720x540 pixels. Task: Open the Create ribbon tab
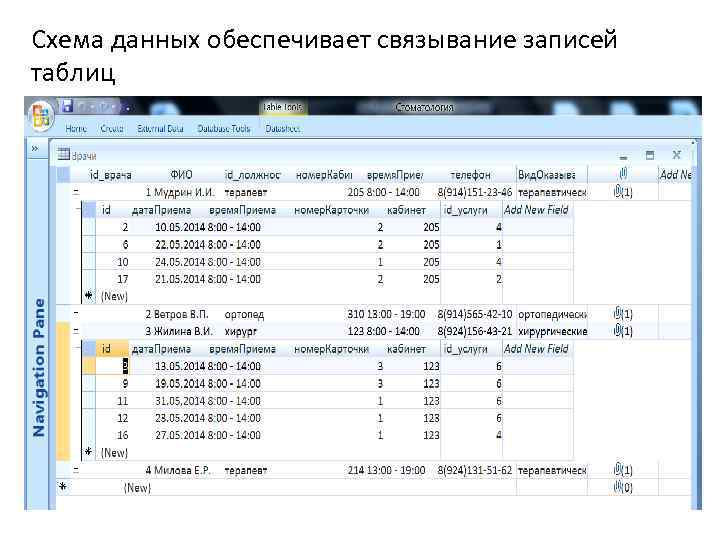tap(112, 129)
